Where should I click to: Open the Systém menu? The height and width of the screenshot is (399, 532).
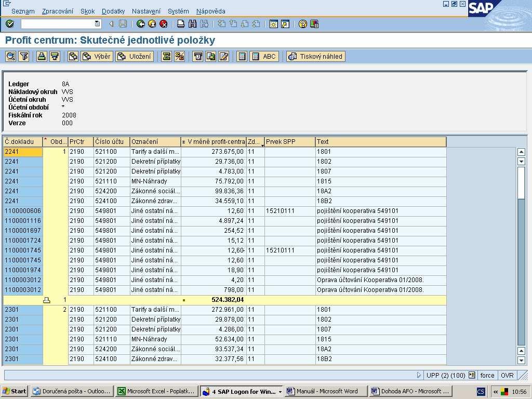(178, 11)
